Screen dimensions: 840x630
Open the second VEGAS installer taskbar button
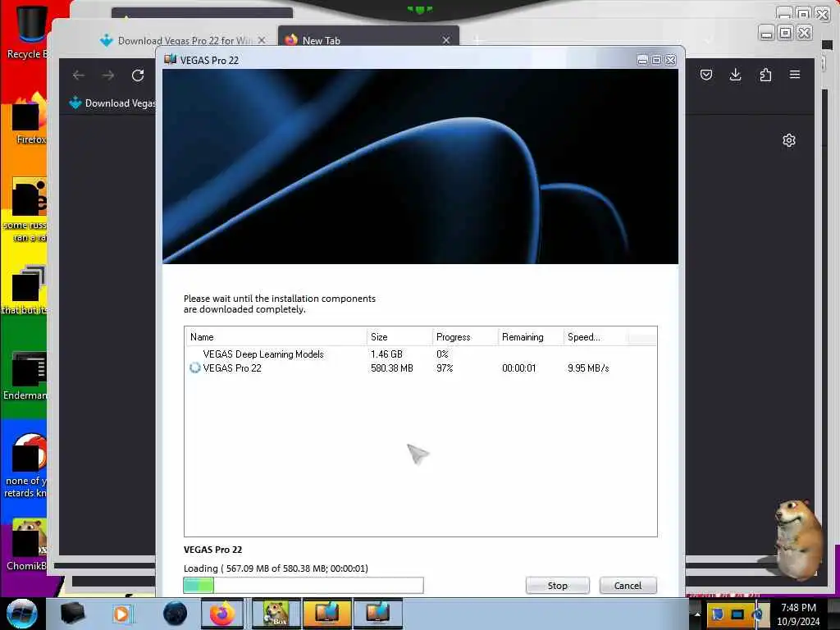(377, 614)
